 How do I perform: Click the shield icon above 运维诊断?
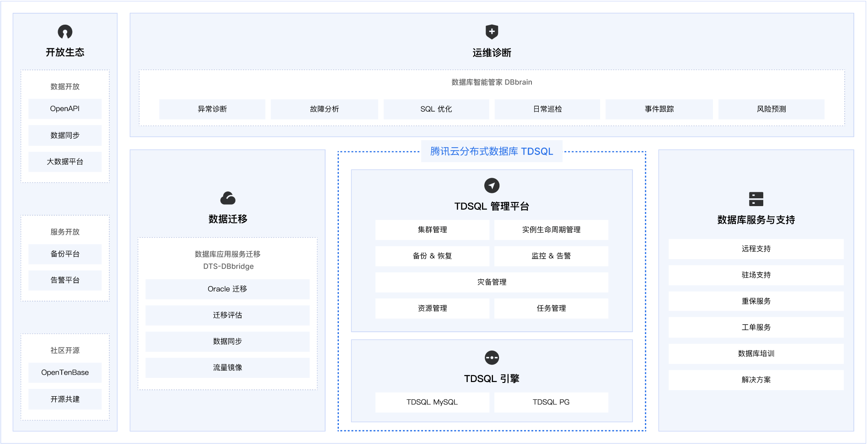click(x=492, y=32)
